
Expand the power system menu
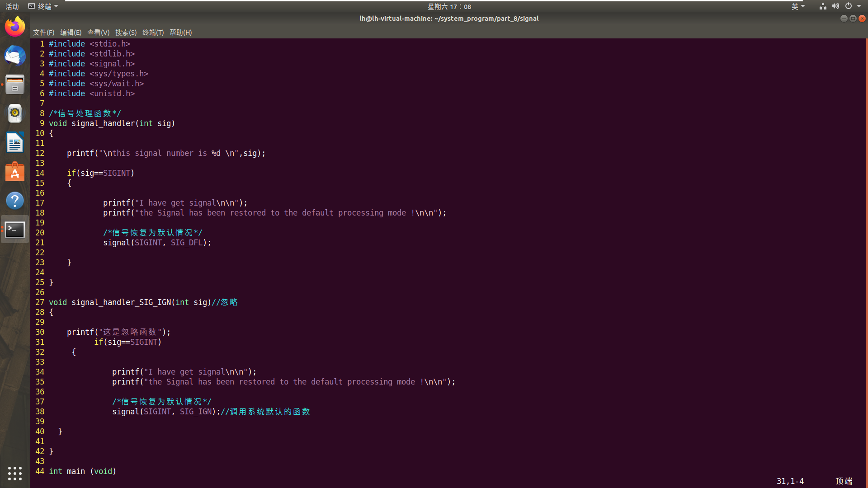tap(853, 6)
